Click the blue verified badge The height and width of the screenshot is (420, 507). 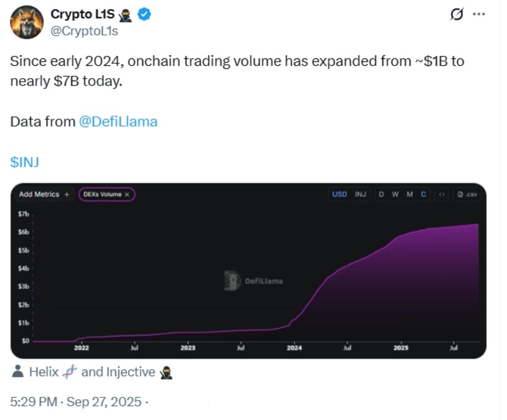[144, 15]
